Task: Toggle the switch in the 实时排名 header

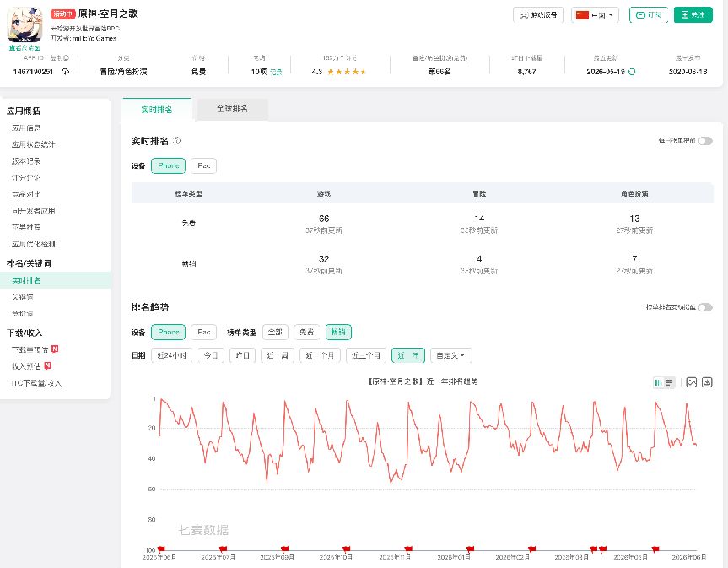Action: pyautogui.click(x=704, y=141)
